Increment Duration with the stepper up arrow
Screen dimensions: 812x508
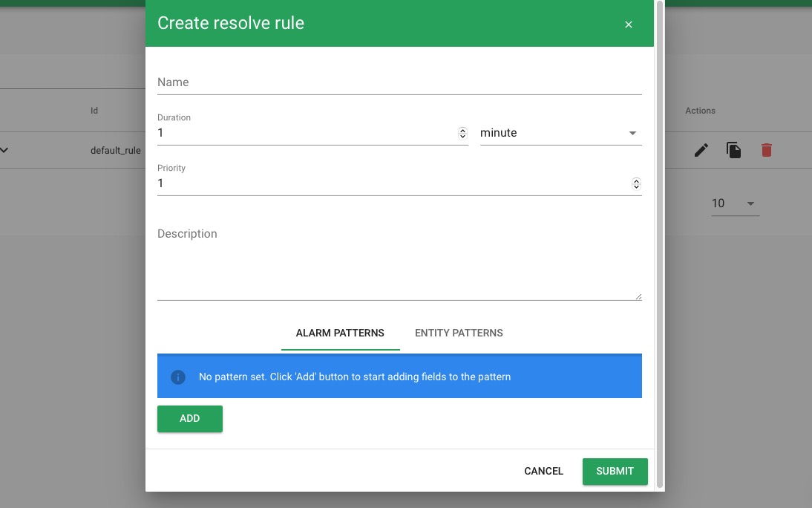coord(462,129)
